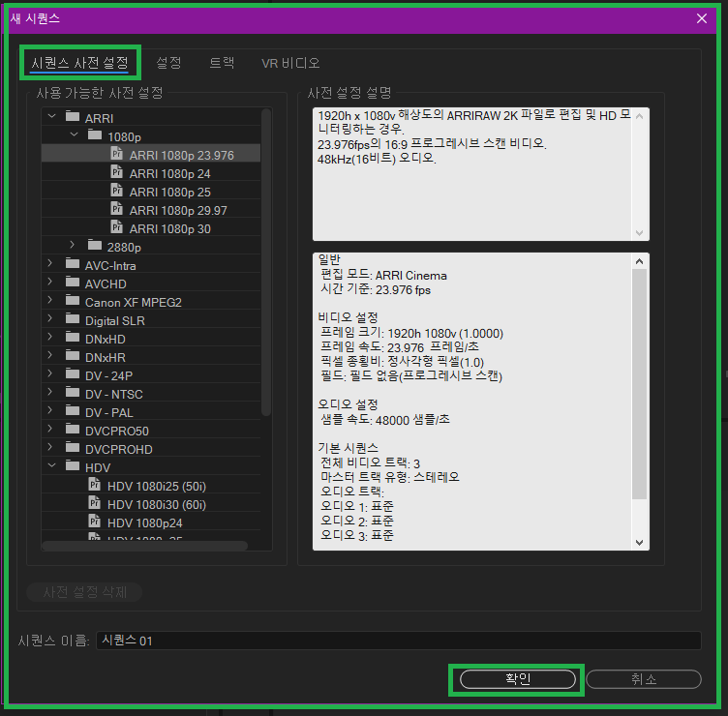This screenshot has width=728, height=716.
Task: Click the AVC-Intra folder icon
Action: click(x=73, y=263)
